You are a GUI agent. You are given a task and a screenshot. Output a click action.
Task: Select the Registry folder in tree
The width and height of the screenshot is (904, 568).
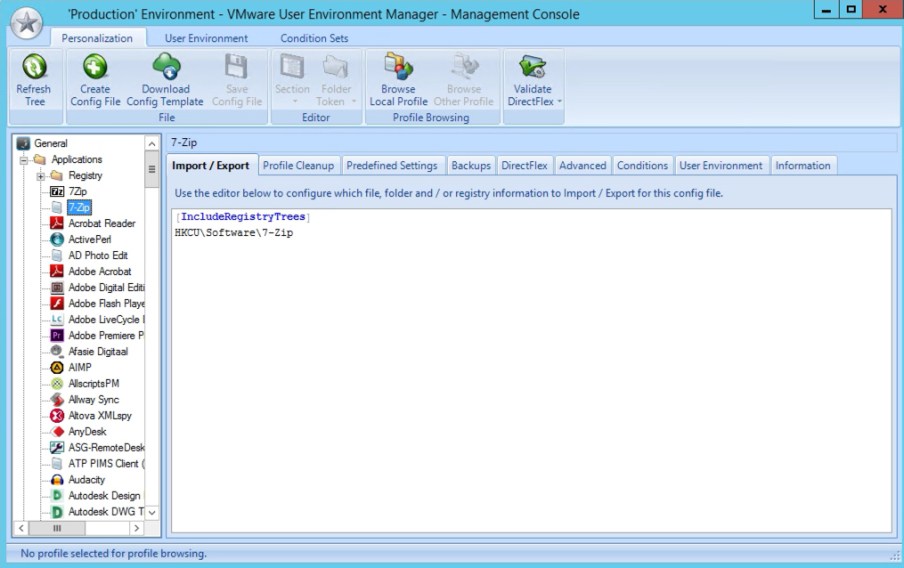pos(85,175)
